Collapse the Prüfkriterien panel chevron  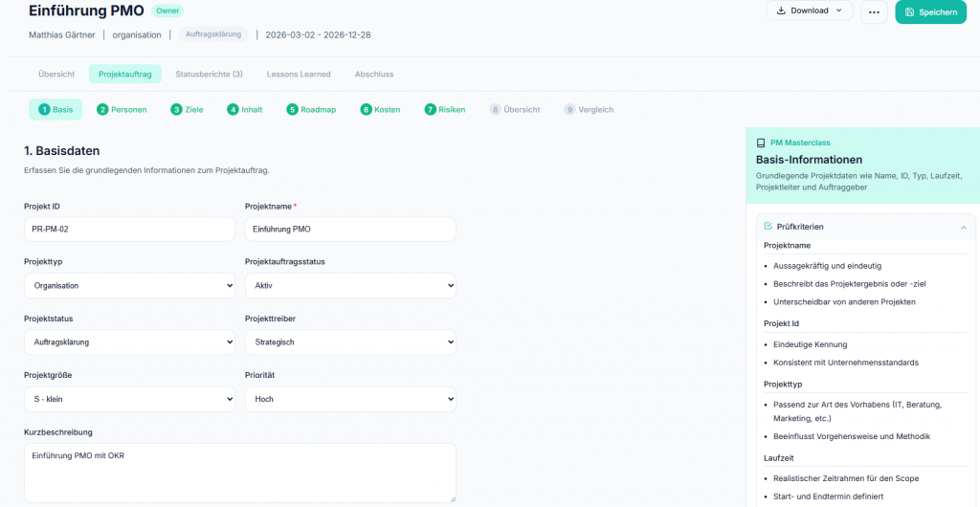coord(963,228)
